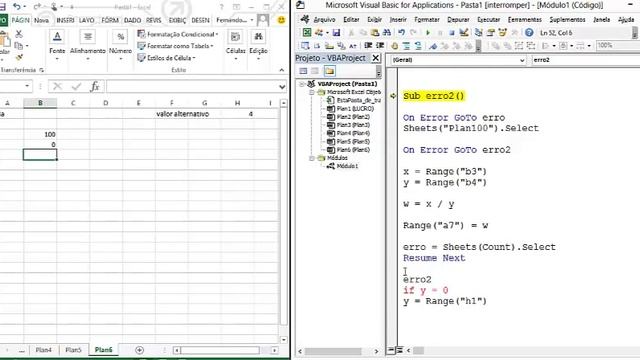
Task: Undo the last edit in the VBA editor
Action: [x=402, y=33]
